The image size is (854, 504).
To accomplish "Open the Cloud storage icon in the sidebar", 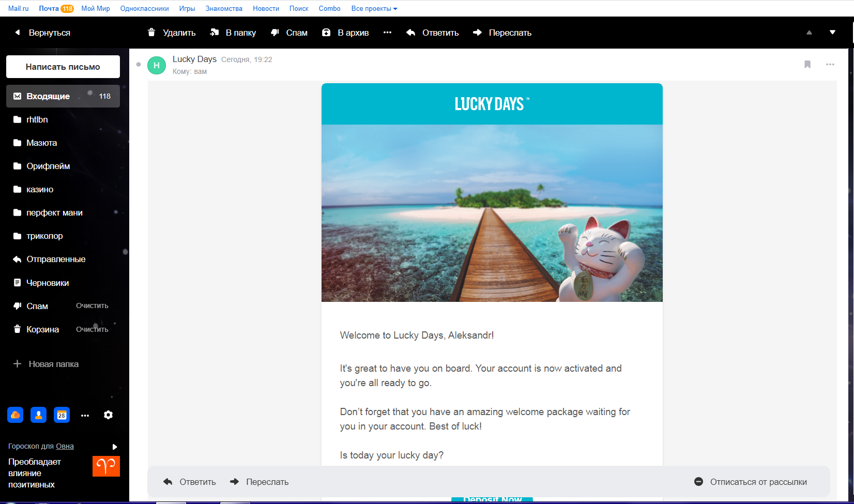I will (x=16, y=415).
